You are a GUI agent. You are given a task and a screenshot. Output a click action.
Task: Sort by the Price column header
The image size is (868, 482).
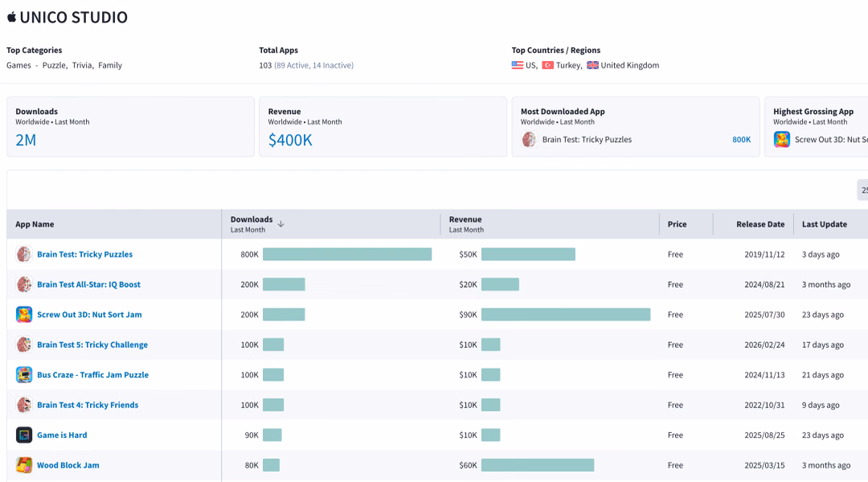pyautogui.click(x=677, y=224)
